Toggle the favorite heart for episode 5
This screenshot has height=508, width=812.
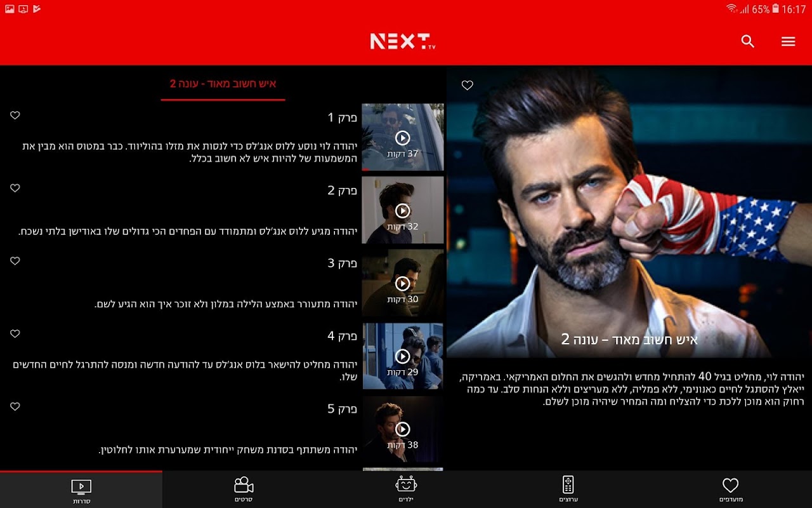(15, 406)
